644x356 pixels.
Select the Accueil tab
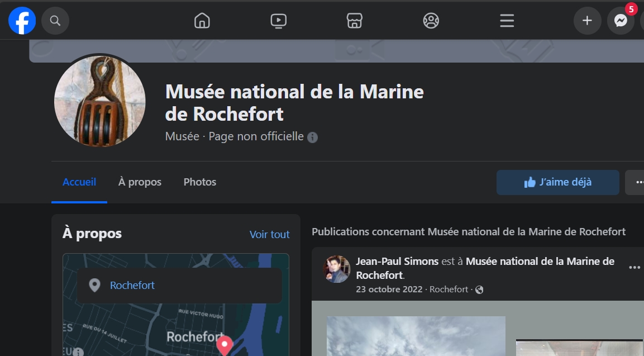[79, 182]
